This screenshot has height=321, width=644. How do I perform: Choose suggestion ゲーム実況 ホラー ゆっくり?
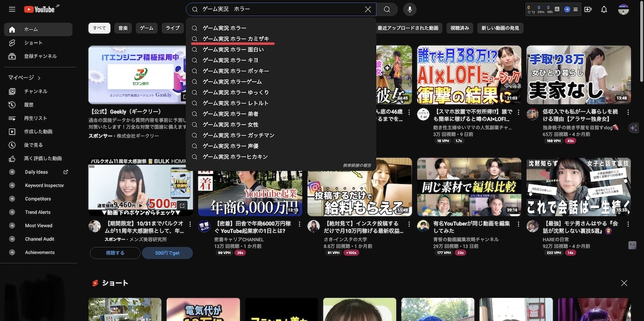pyautogui.click(x=281, y=92)
